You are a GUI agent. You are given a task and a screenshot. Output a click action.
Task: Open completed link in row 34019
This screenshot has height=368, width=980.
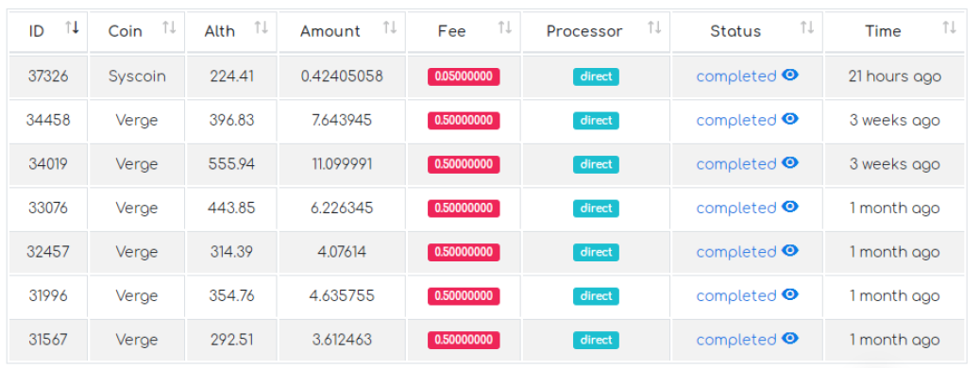pos(736,163)
